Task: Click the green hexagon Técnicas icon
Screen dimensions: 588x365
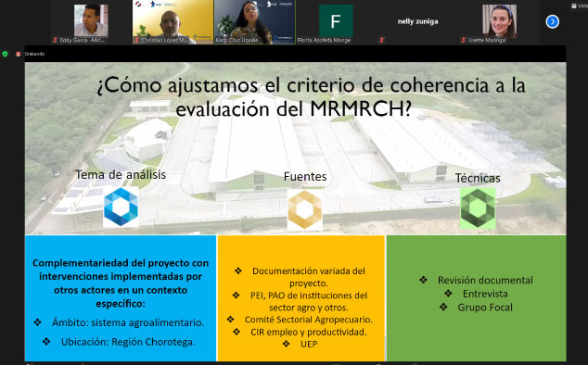Action: (478, 208)
